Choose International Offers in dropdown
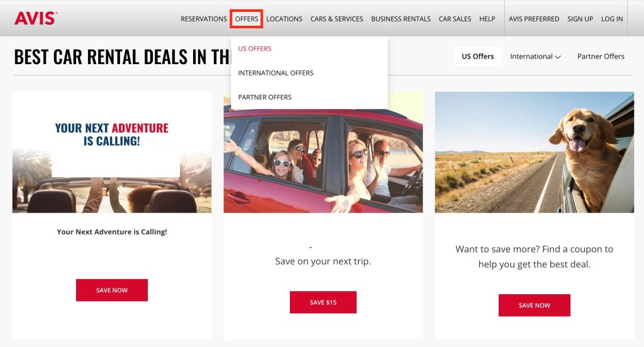The image size is (644, 347). 275,73
